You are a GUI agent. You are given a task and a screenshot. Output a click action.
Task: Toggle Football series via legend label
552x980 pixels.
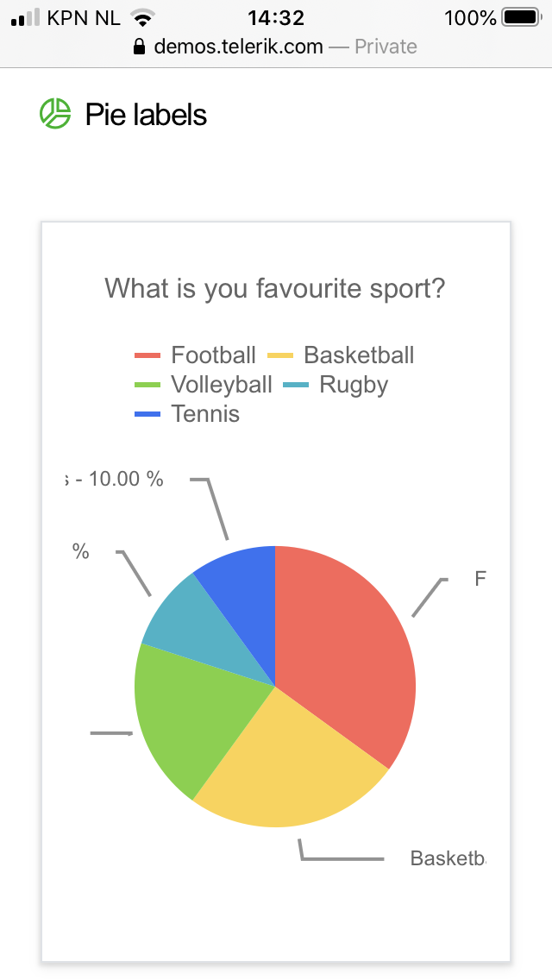tap(213, 355)
